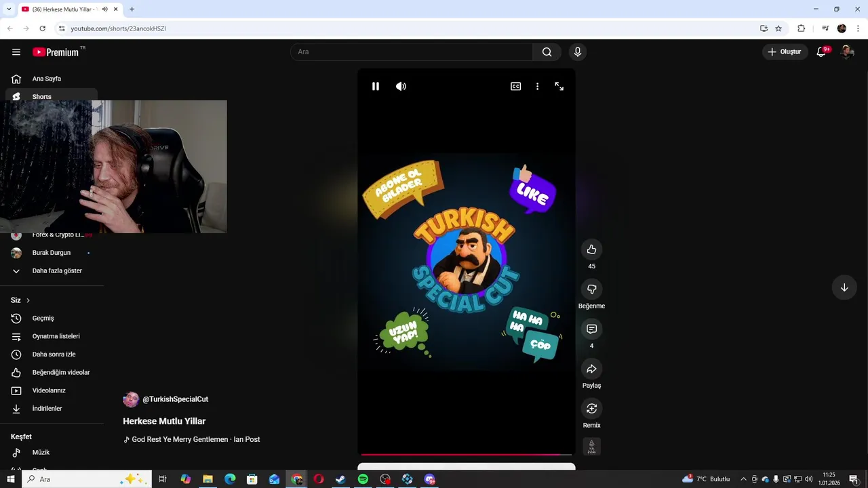Open Chrome's three-dot customize menu
Image resolution: width=868 pixels, height=488 pixels.
point(859,28)
